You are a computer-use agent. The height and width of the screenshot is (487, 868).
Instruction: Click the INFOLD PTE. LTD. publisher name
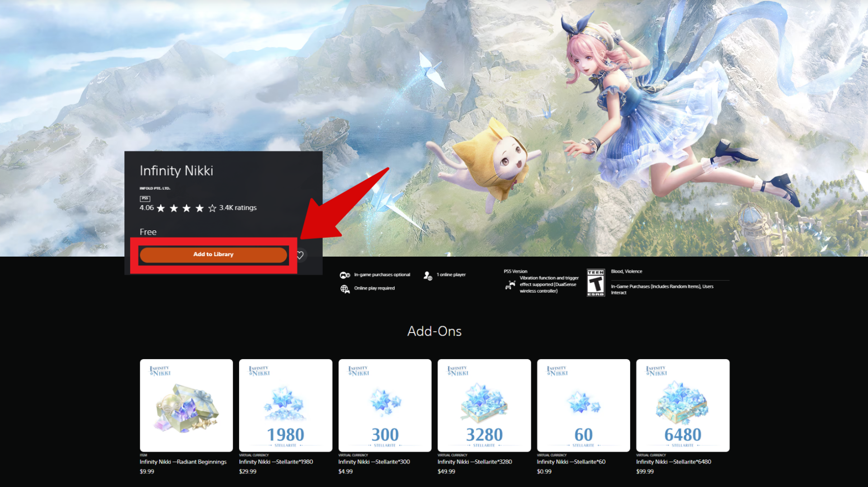155,188
